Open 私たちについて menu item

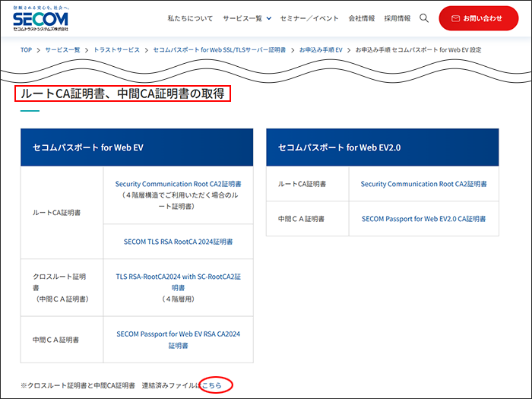click(x=190, y=18)
